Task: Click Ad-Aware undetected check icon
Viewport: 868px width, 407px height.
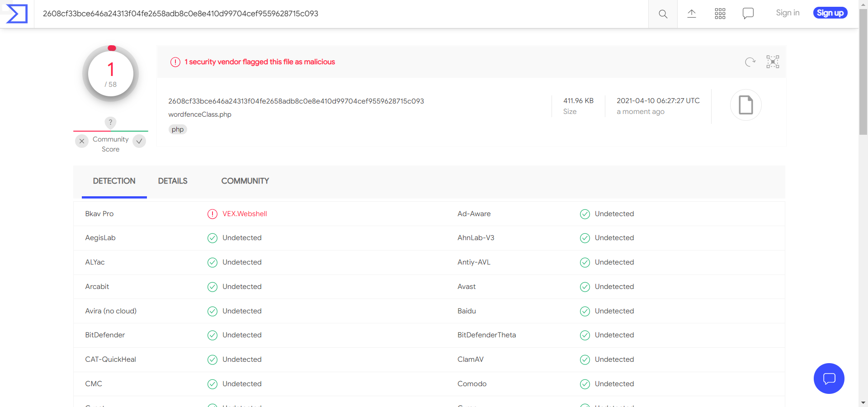Action: coord(585,214)
